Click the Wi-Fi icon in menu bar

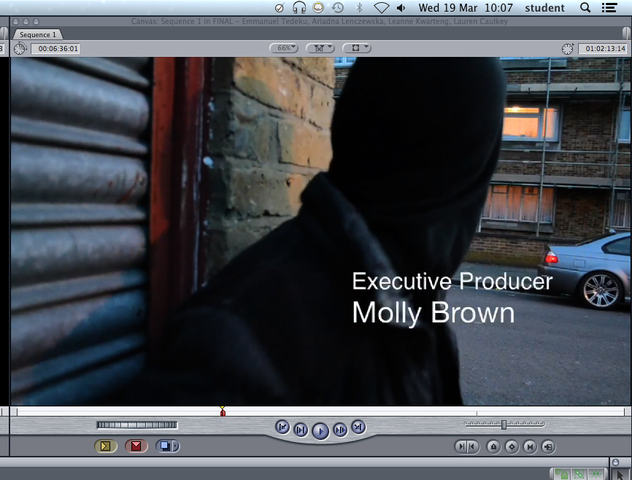[x=381, y=8]
